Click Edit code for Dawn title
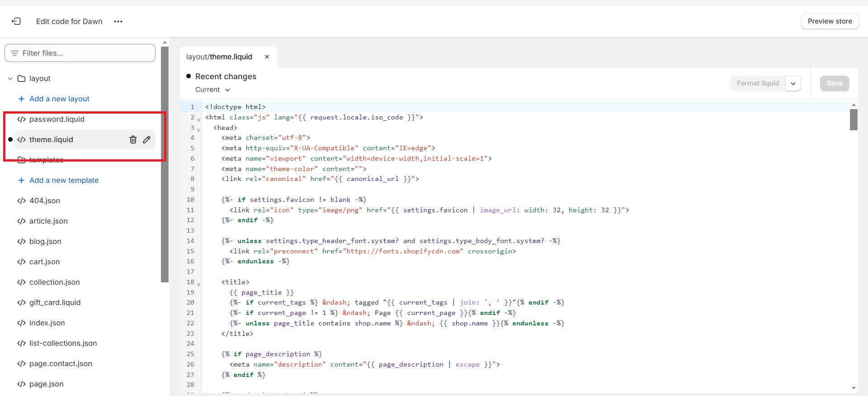This screenshot has width=868, height=396. click(x=69, y=21)
